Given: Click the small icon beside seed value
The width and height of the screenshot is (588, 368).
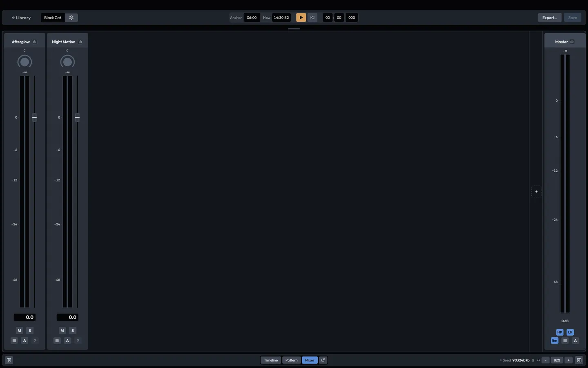Looking at the screenshot, I should pyautogui.click(x=533, y=360).
